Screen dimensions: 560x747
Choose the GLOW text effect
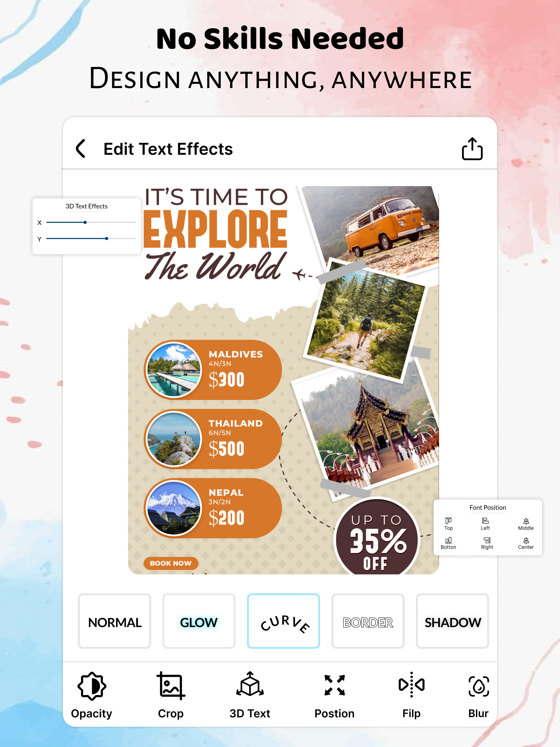tap(199, 621)
